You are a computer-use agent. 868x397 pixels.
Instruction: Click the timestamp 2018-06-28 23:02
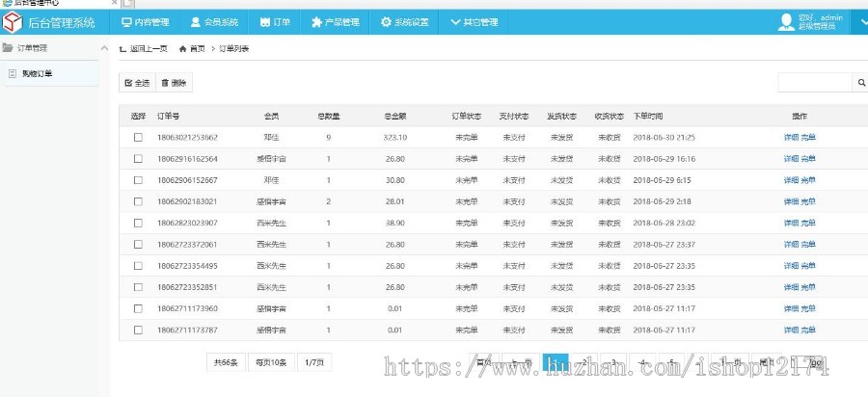(x=665, y=223)
